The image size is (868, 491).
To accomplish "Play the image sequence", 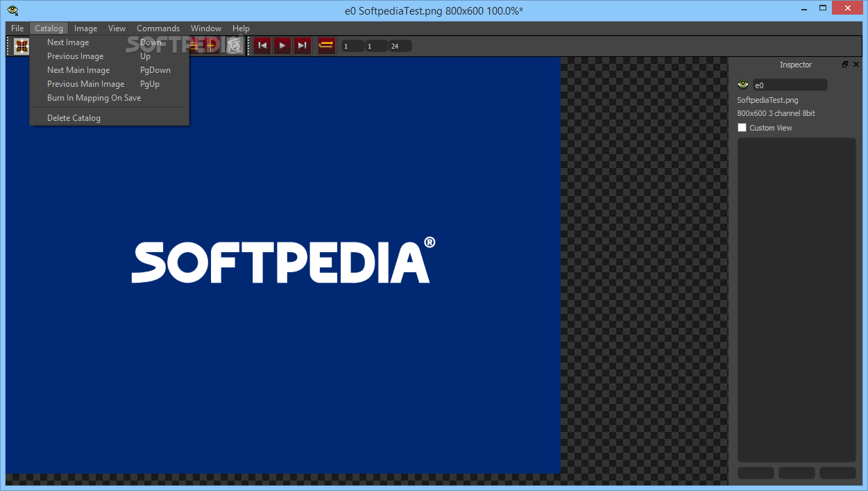I will (x=282, y=46).
